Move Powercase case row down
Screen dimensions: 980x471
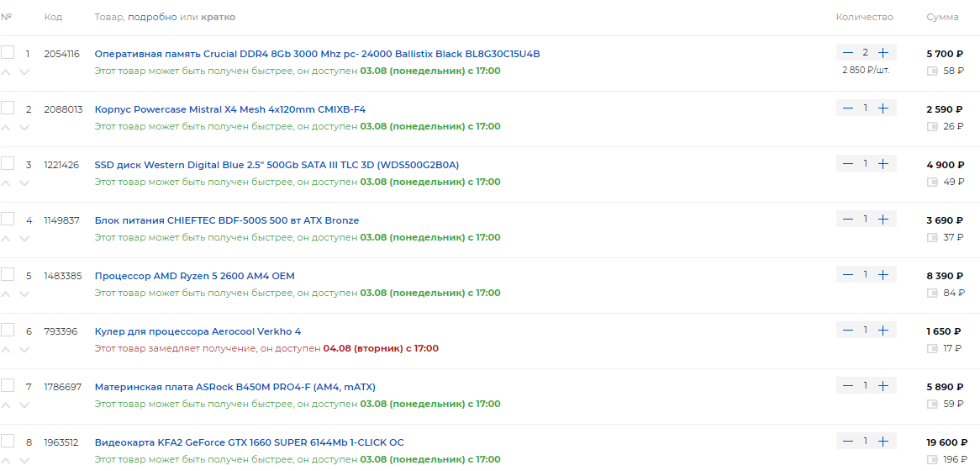coord(24,128)
